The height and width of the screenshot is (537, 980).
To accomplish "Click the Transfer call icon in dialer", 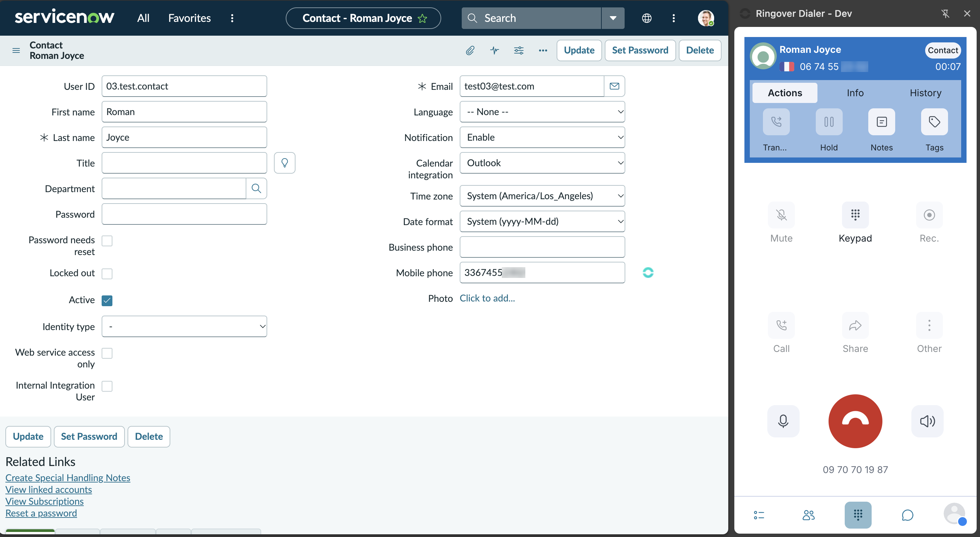I will point(776,122).
